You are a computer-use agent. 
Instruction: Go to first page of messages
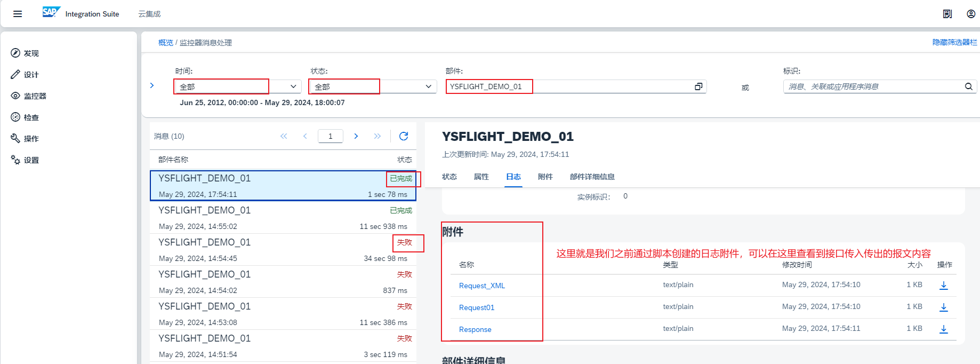point(284,136)
